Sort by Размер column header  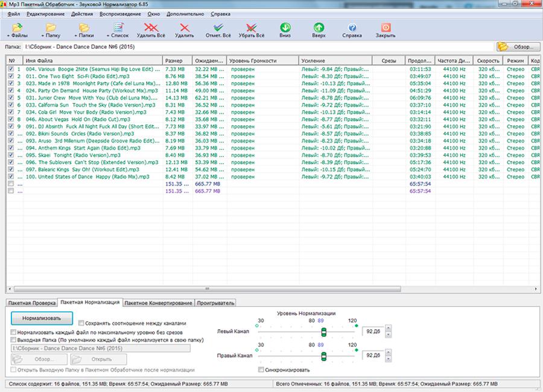177,60
